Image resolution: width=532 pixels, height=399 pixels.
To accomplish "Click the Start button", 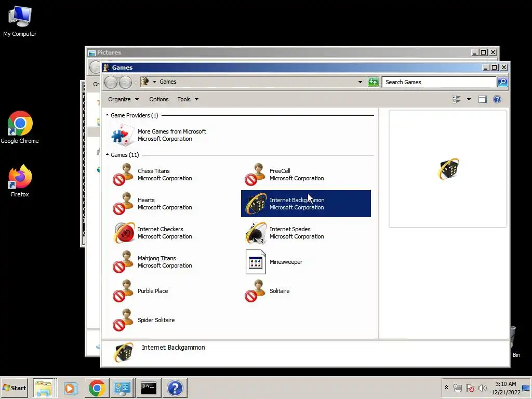I will coord(14,388).
